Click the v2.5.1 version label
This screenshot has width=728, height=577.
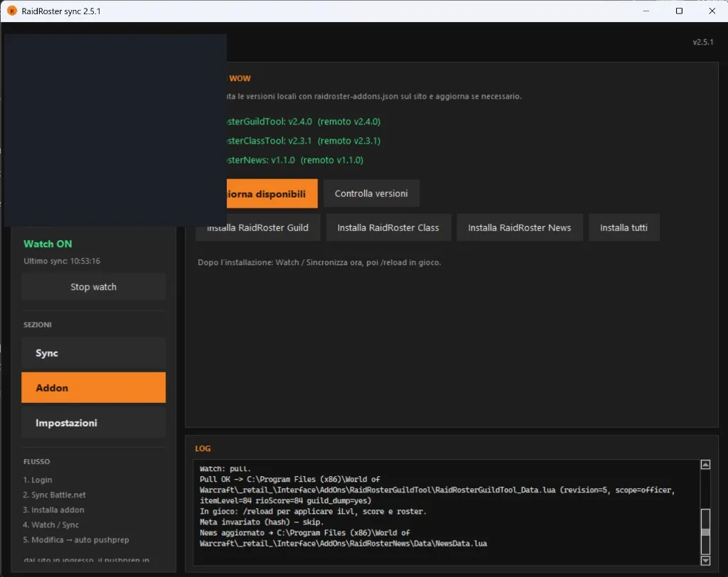pyautogui.click(x=703, y=42)
